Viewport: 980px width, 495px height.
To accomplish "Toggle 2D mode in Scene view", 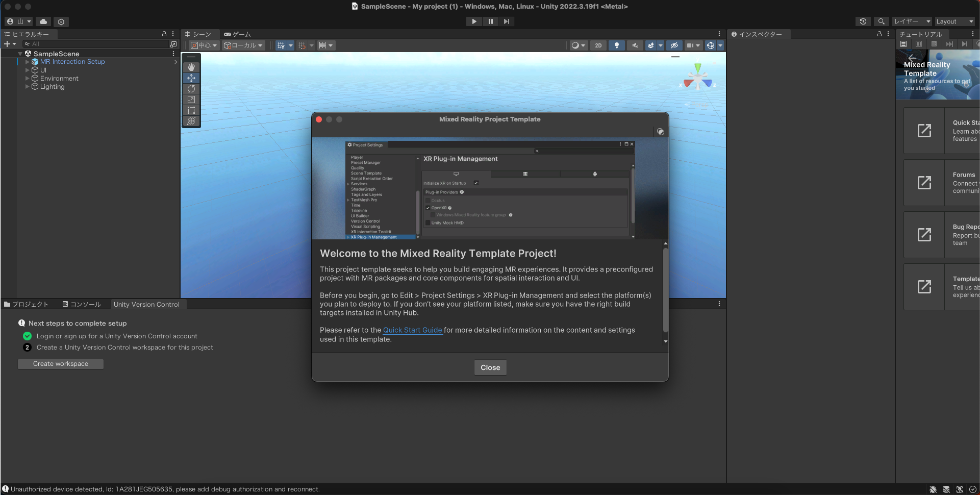I will 598,45.
